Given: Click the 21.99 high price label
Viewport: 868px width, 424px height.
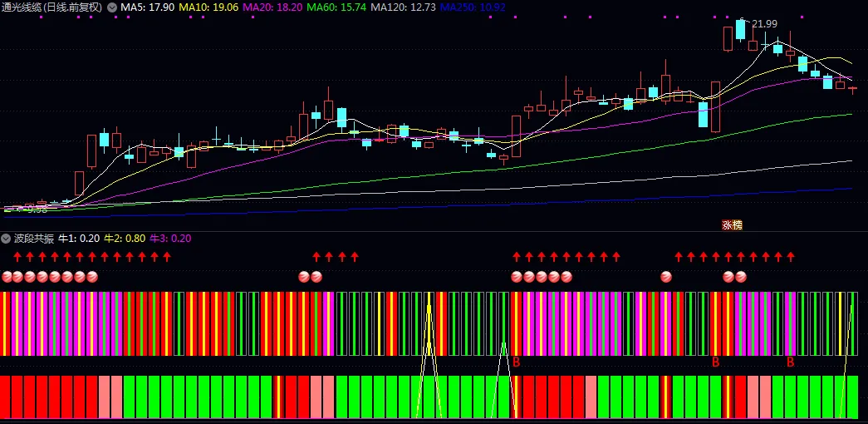Looking at the screenshot, I should pos(764,24).
